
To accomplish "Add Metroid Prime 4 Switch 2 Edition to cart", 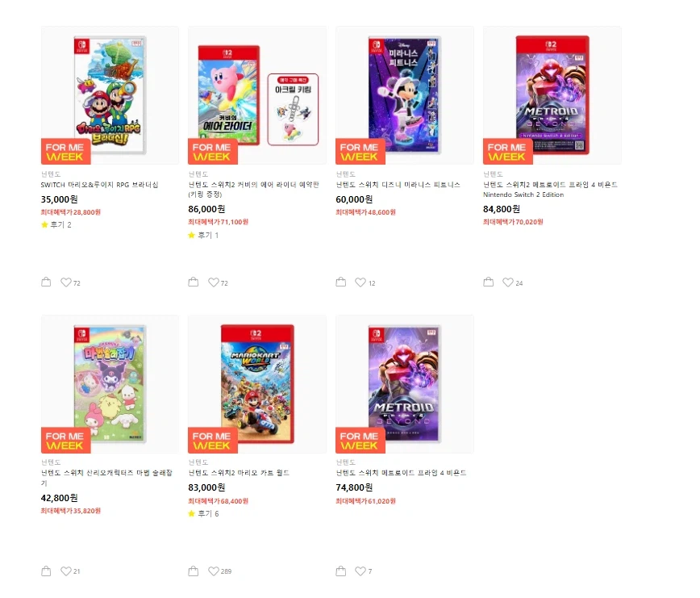I will (489, 282).
